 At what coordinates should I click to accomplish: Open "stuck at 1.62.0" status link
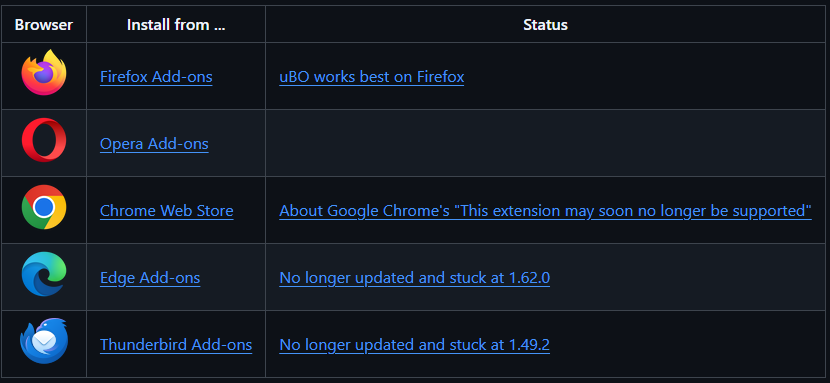click(x=414, y=278)
